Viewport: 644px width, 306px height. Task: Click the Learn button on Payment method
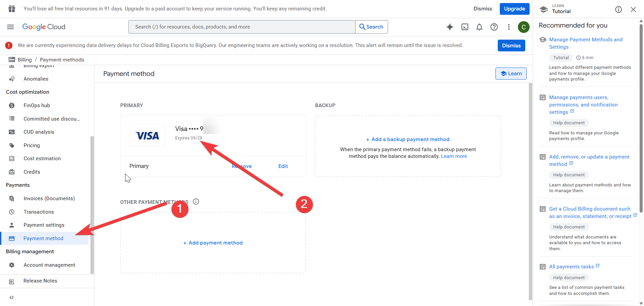[511, 74]
